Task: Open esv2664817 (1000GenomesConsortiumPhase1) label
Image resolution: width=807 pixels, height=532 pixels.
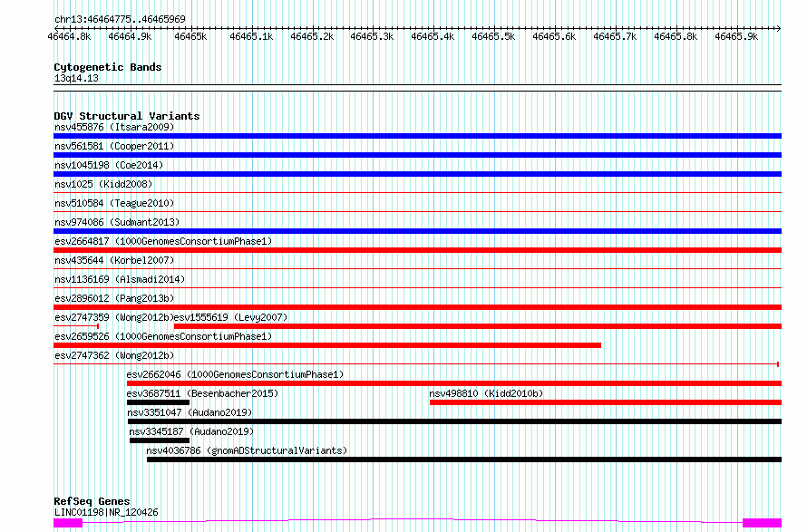Action: 163,241
